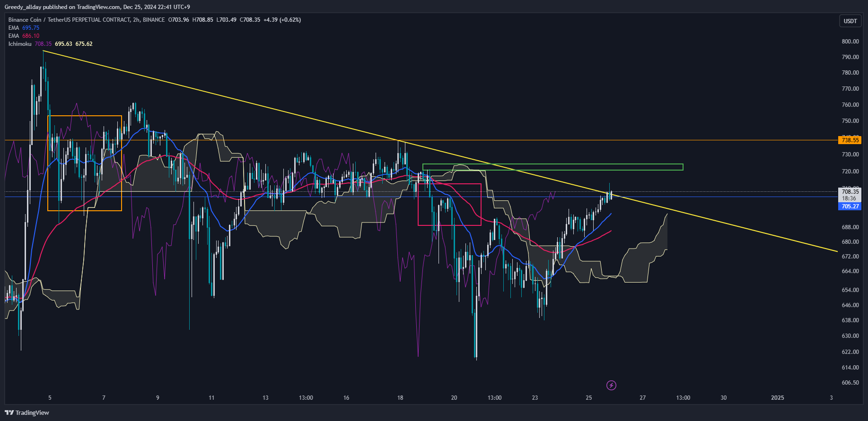This screenshot has width=868, height=421.
Task: Select the green rectangle zone near 720
Action: (552, 167)
